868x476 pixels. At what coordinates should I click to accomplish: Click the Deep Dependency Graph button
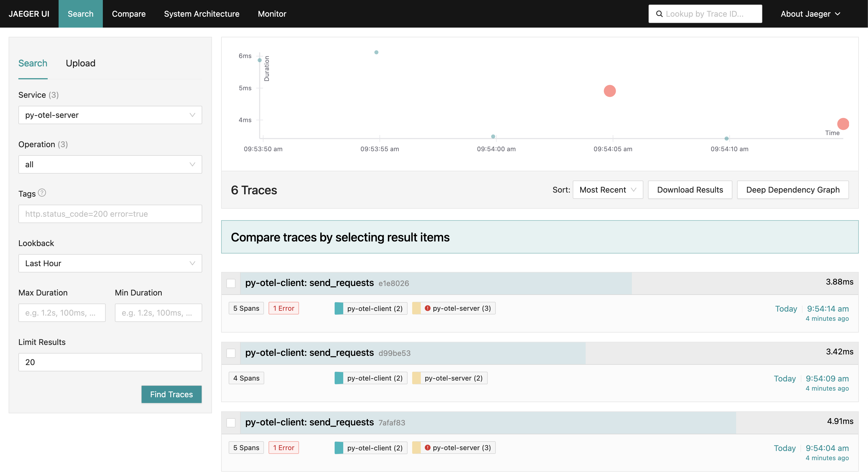click(793, 189)
